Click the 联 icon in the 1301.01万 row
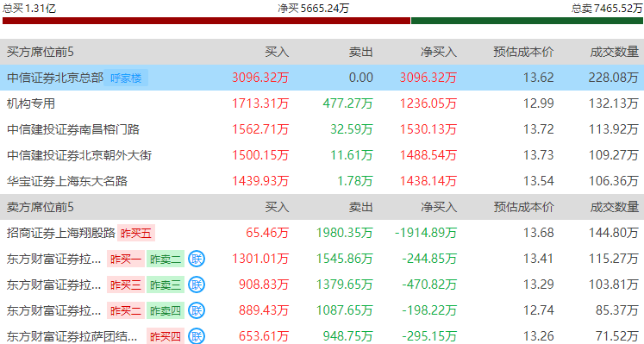The image size is (644, 344). click(x=197, y=259)
